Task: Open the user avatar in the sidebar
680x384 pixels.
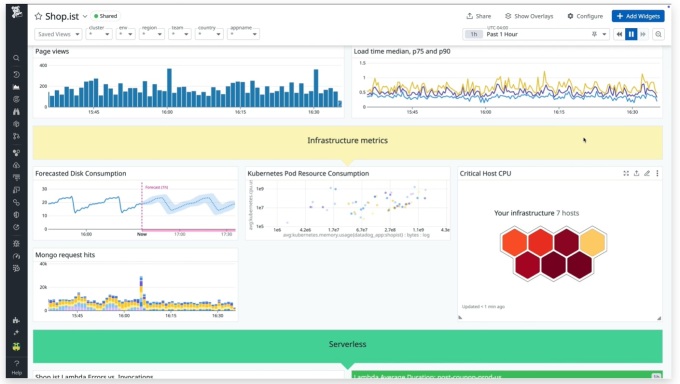Action: point(16,346)
